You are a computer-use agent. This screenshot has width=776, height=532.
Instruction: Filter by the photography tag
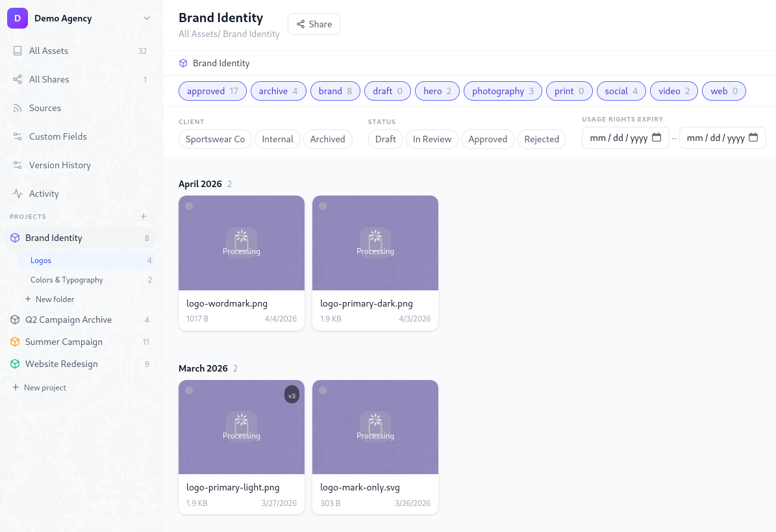(503, 91)
